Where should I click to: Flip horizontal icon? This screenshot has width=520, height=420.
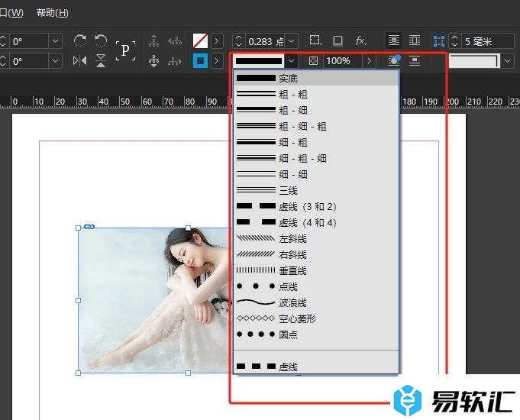pyautogui.click(x=80, y=61)
